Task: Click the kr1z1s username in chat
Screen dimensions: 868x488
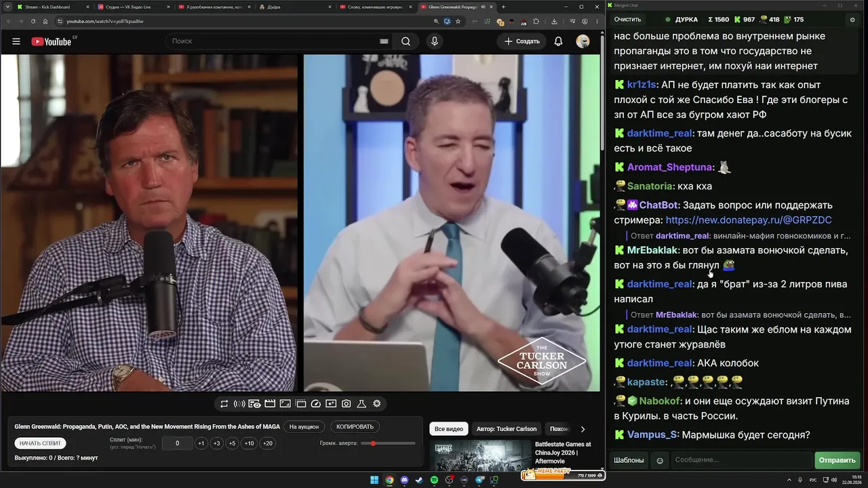Action: point(642,85)
